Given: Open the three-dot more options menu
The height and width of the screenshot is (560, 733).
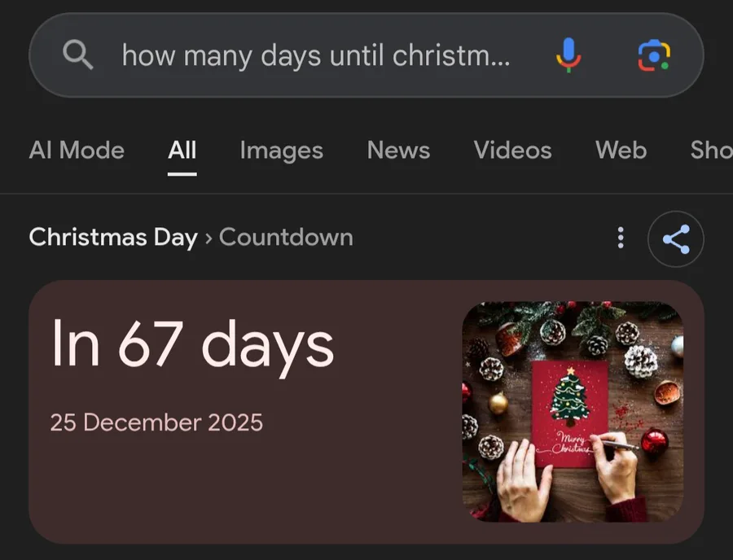Looking at the screenshot, I should pos(621,238).
